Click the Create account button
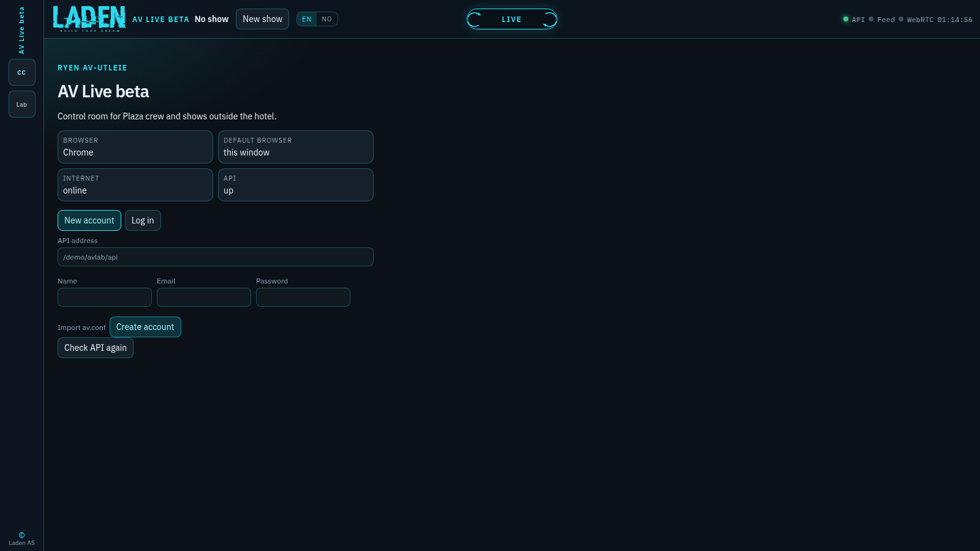The height and width of the screenshot is (551, 980). tap(145, 327)
